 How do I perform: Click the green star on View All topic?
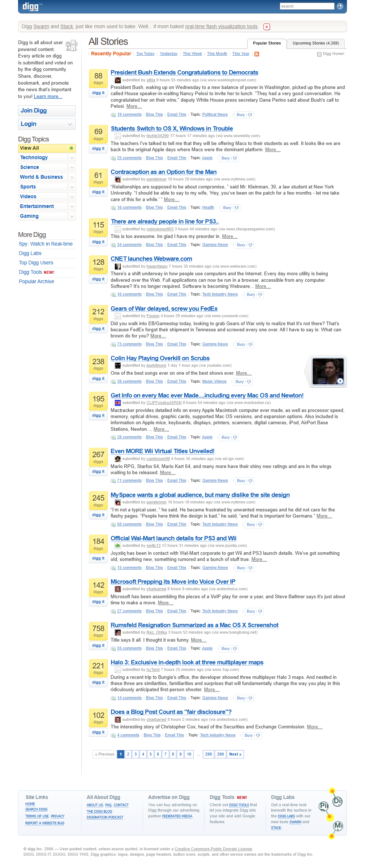(71, 148)
